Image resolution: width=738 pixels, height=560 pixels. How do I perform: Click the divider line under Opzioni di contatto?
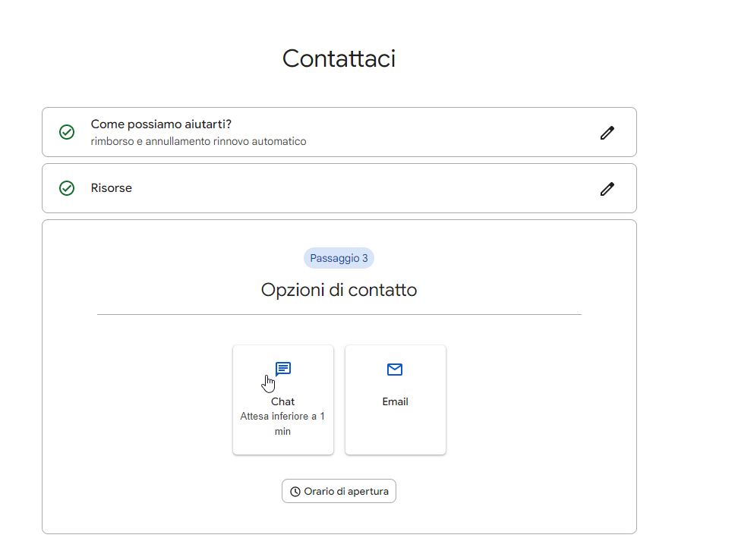pyautogui.click(x=339, y=314)
